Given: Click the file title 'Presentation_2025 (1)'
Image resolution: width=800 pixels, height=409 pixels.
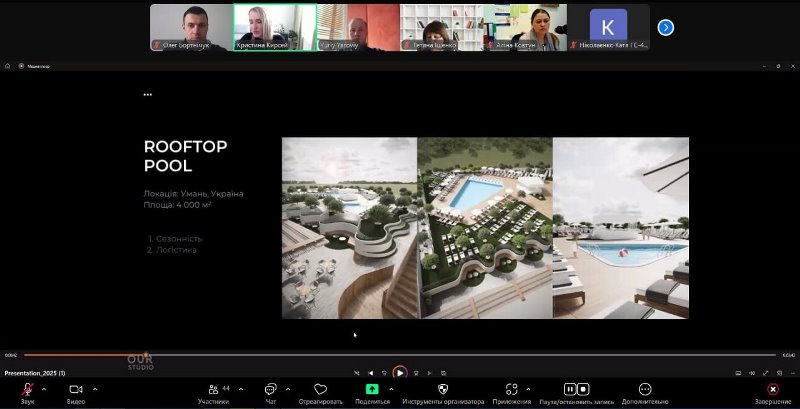Looking at the screenshot, I should point(35,373).
